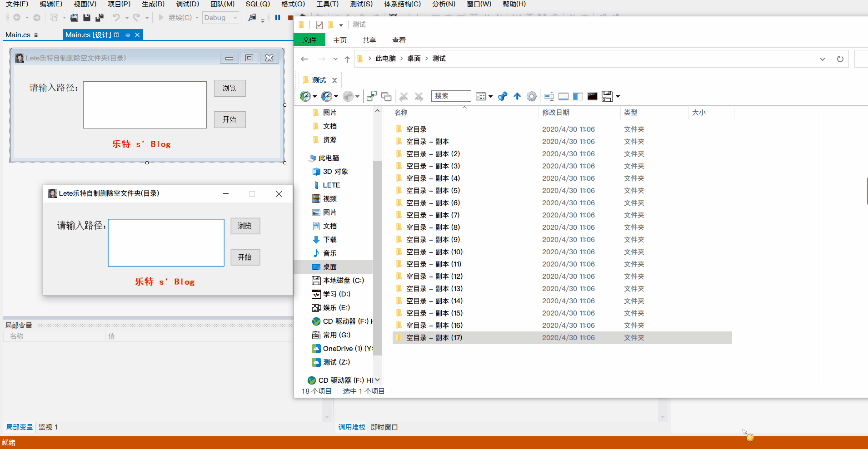Click the Explorer back arrow

pos(304,59)
